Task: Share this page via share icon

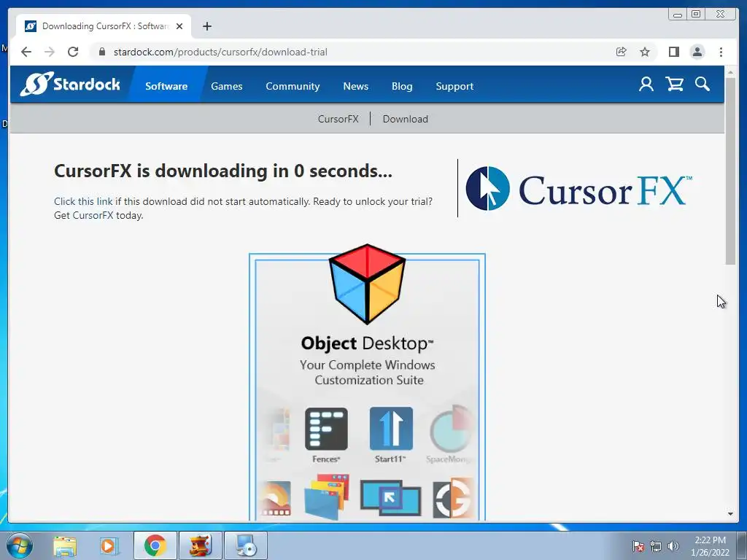Action: pos(621,52)
